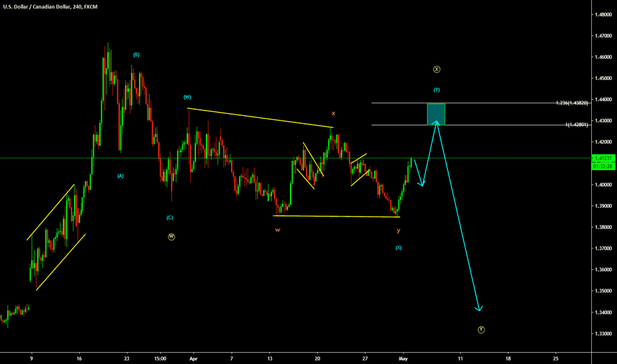Click the 1.38000 price axis label
This screenshot has width=617, height=364.
click(604, 227)
